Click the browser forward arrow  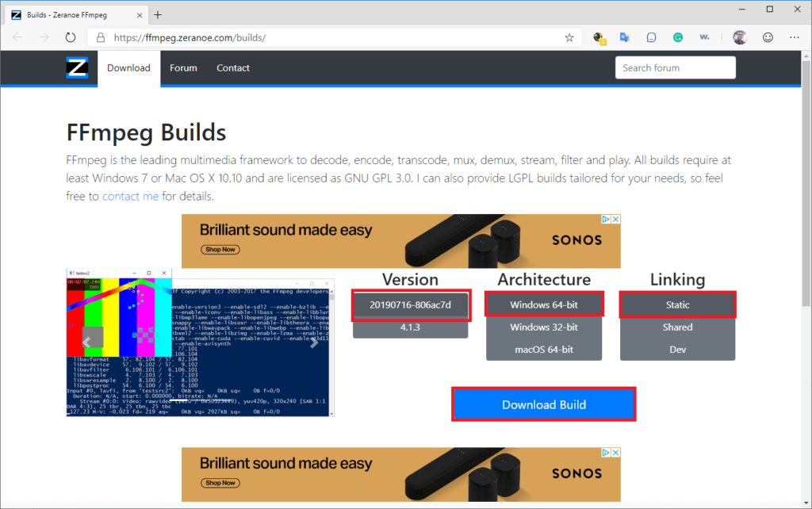click(x=44, y=37)
